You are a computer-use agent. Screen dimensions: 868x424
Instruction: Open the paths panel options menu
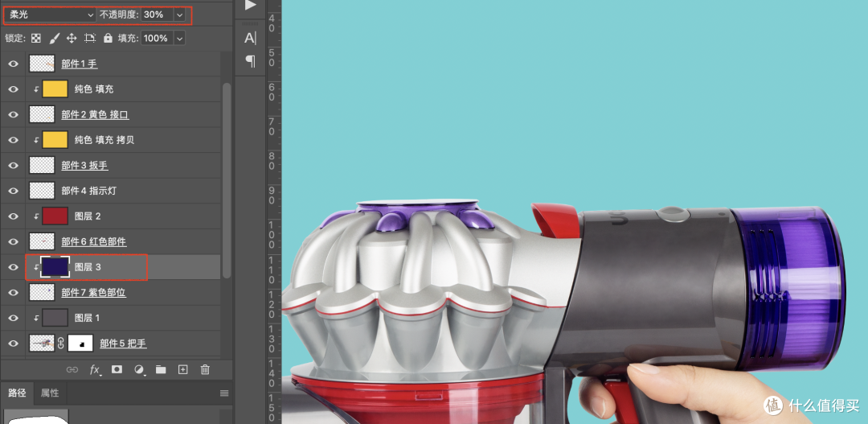click(224, 393)
